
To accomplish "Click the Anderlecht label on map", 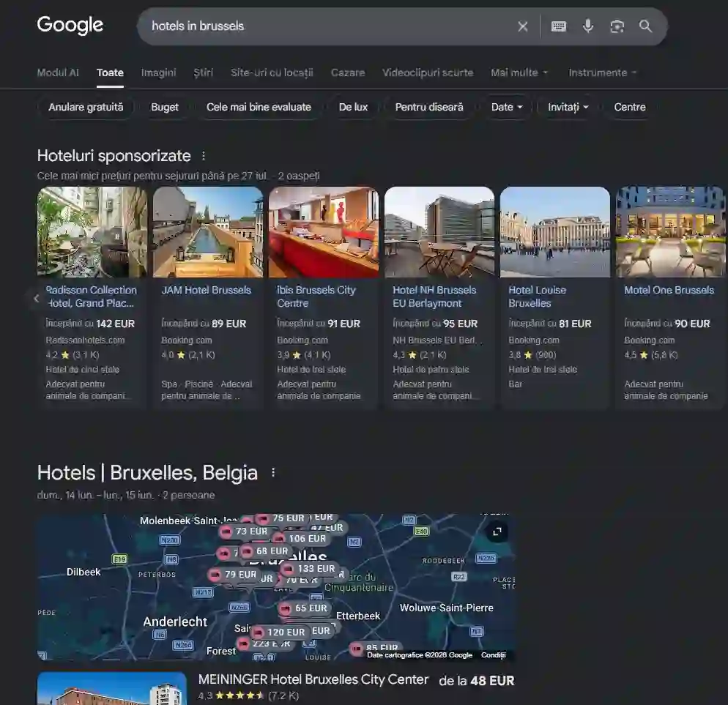I will (175, 622).
